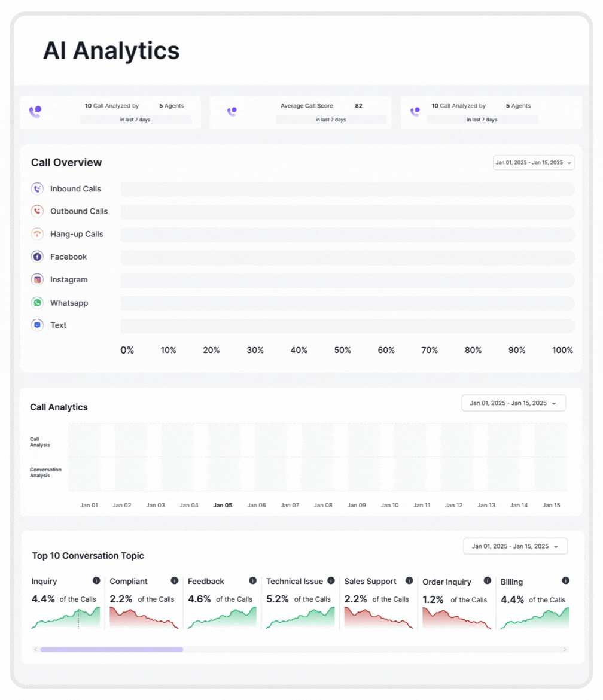Open the Top 10 Conversation Topic date picker
603x700 pixels.
tap(515, 546)
